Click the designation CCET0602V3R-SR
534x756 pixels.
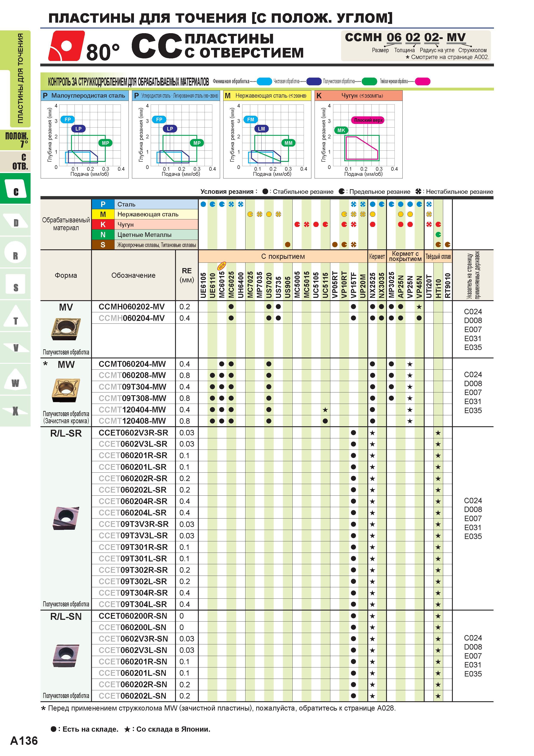click(x=133, y=433)
